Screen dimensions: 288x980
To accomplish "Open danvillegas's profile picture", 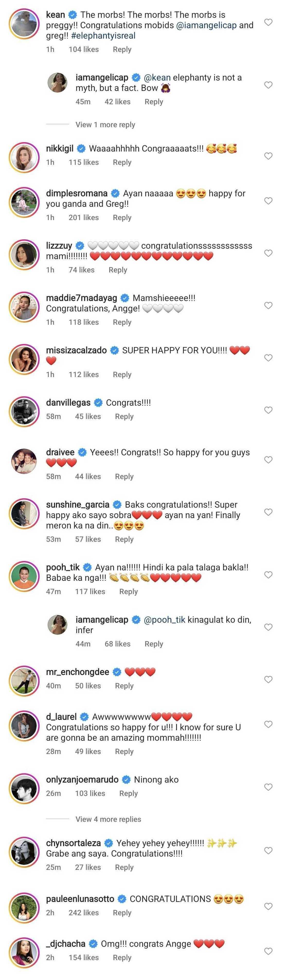I will [x=24, y=411].
